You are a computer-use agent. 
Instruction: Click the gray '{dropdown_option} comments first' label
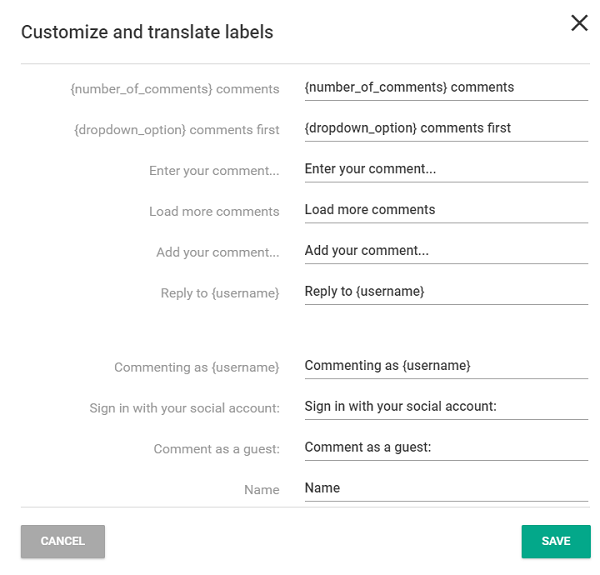(176, 130)
